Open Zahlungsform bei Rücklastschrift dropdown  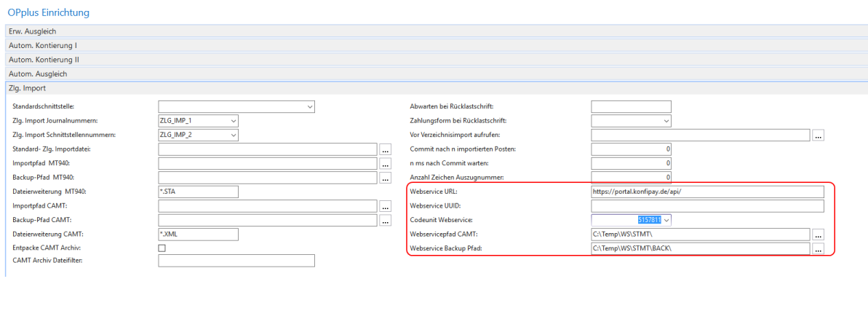coord(666,121)
